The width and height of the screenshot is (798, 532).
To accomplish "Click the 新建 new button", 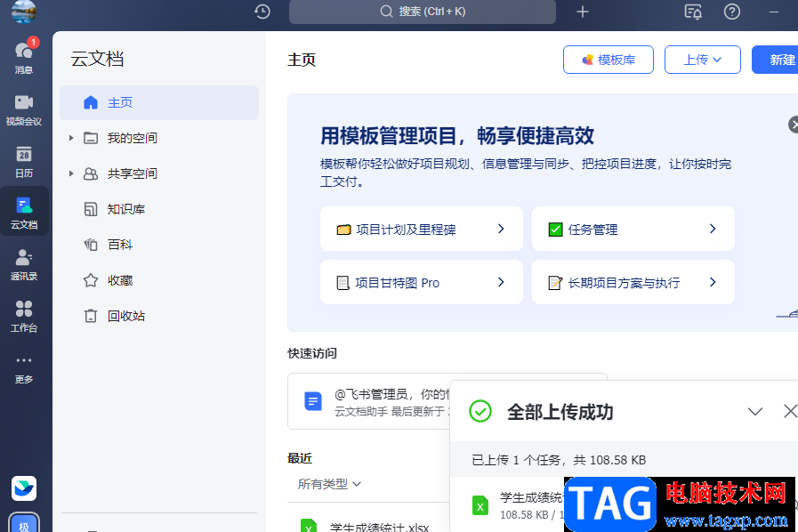I will point(775,60).
